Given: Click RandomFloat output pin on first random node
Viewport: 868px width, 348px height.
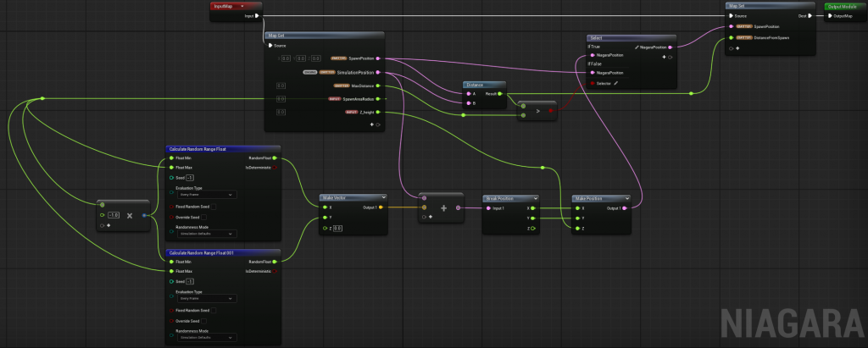Looking at the screenshot, I should point(275,157).
